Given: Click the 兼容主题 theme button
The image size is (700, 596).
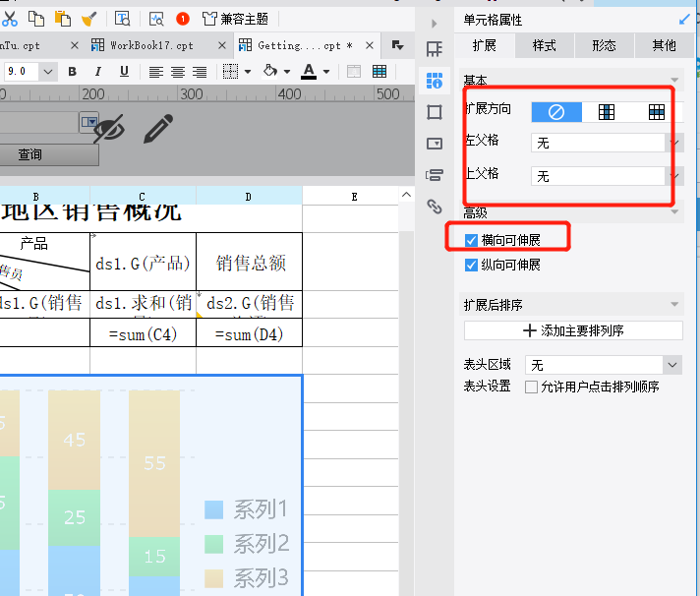Looking at the screenshot, I should coord(235,19).
